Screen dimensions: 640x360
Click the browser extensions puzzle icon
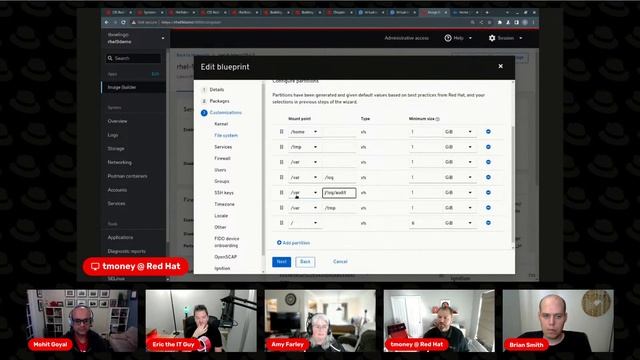click(x=500, y=22)
